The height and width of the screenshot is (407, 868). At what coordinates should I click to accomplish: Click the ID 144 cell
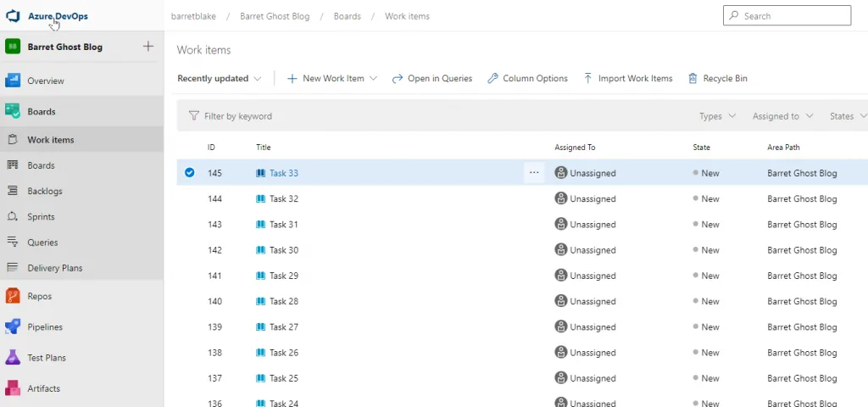click(x=214, y=198)
